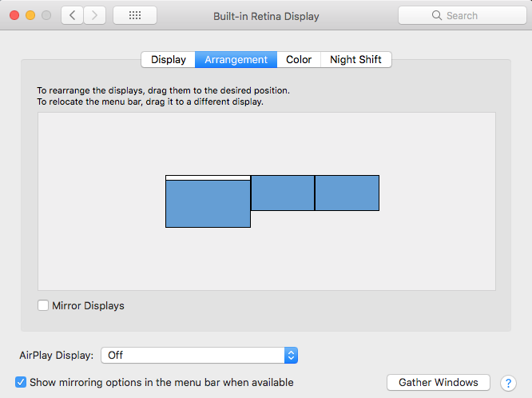This screenshot has height=398, width=532.
Task: Open the AirPlay Display dropdown
Action: pyautogui.click(x=199, y=355)
